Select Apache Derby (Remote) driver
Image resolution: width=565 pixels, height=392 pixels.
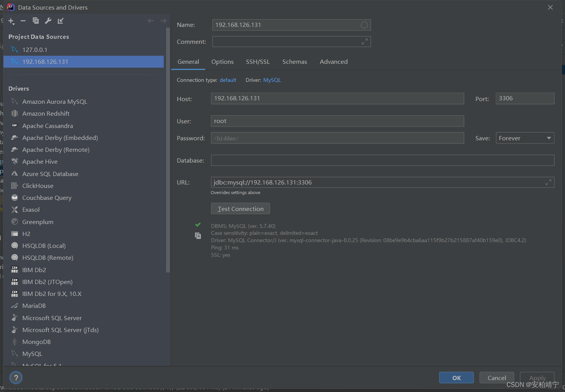click(84, 149)
